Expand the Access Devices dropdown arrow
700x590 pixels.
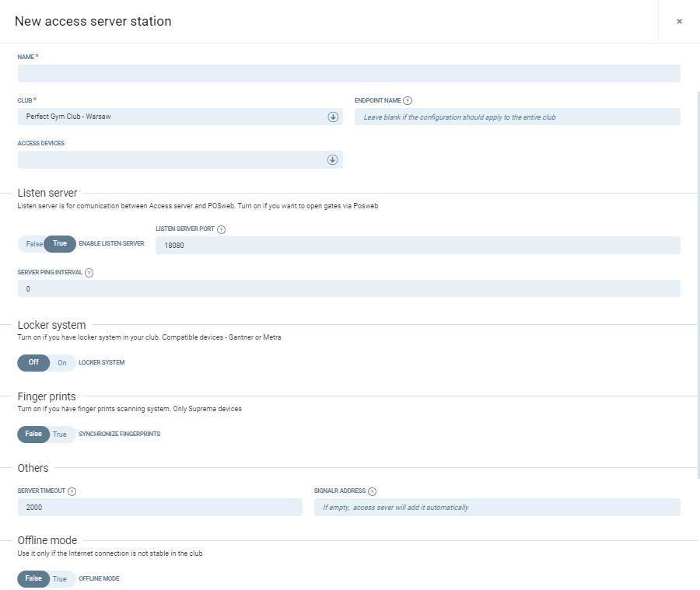click(332, 159)
